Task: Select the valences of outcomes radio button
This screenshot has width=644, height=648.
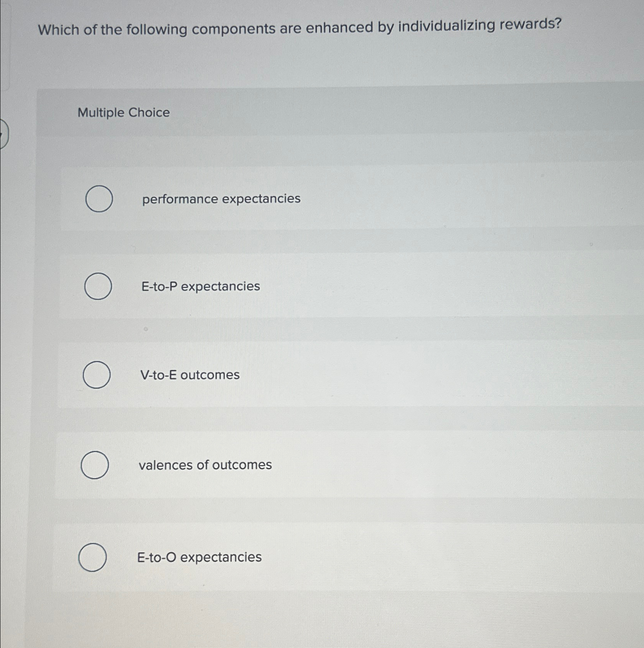Action: point(94,465)
